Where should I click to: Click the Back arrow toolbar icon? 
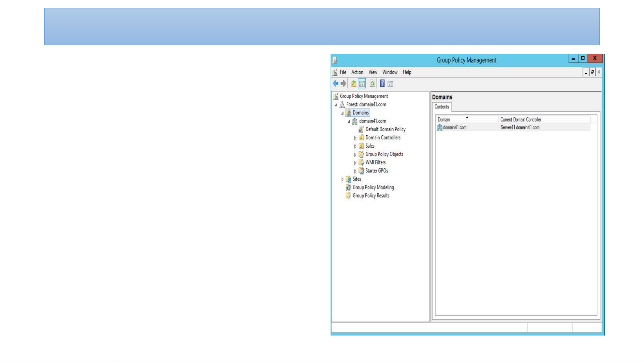coord(336,84)
